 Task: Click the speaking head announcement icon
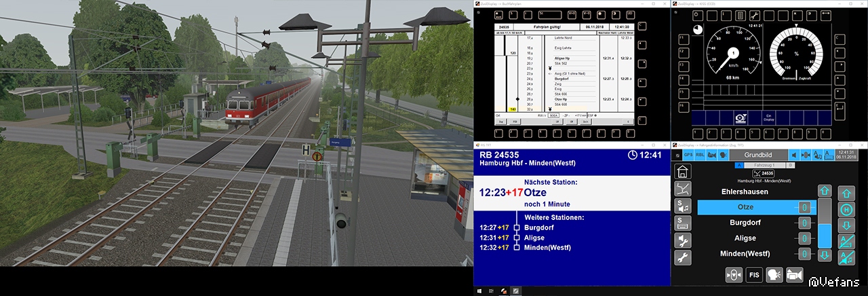pos(774,275)
